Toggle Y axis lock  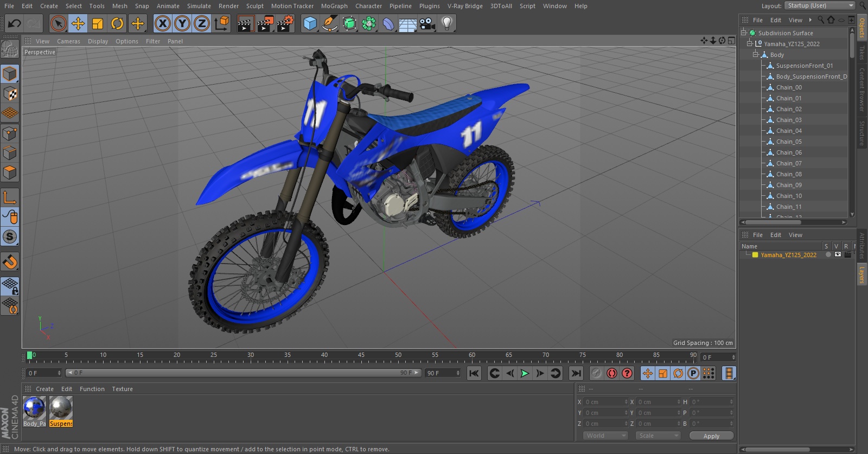[182, 23]
